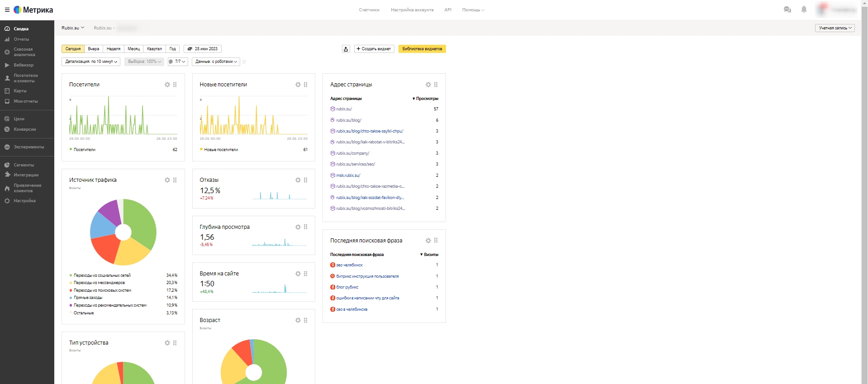Toggle the Переходы из социальных сетей legend item
Image resolution: width=868 pixels, height=384 pixels.
click(x=102, y=275)
